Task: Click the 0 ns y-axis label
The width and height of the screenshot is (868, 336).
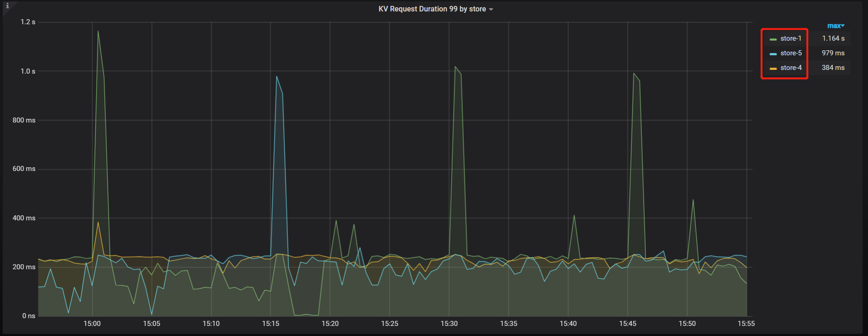Action: 28,316
